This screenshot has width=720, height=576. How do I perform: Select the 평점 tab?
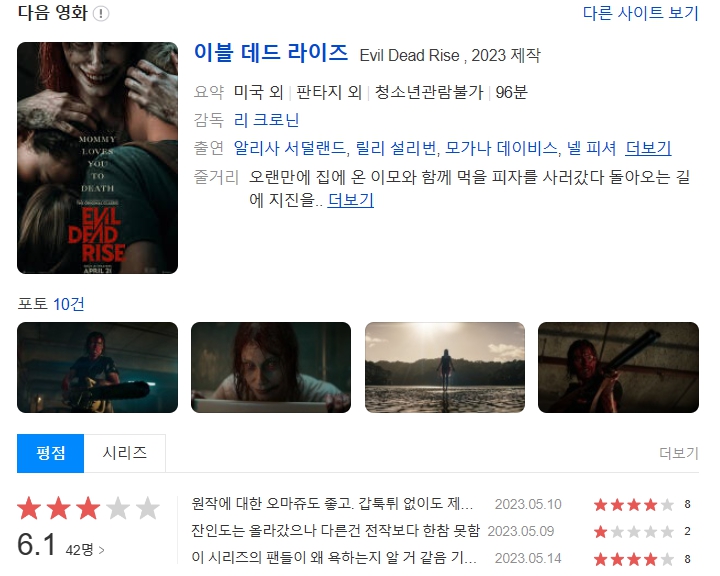click(51, 453)
